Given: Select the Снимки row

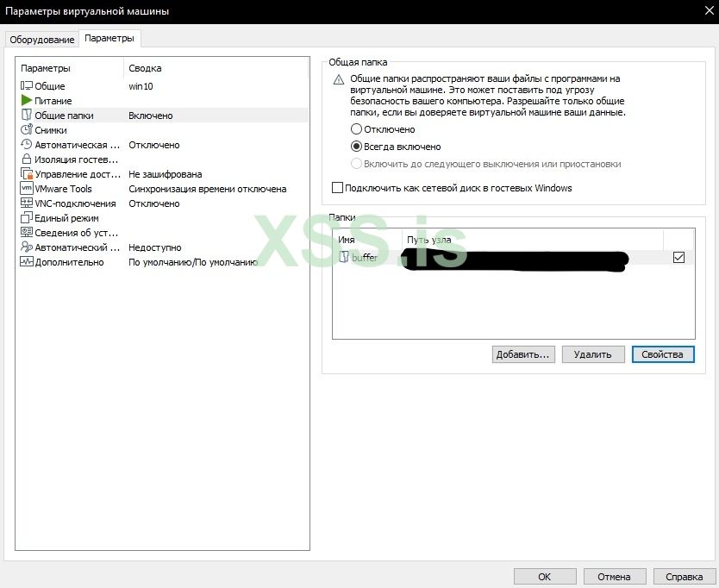Looking at the screenshot, I should (x=162, y=130).
